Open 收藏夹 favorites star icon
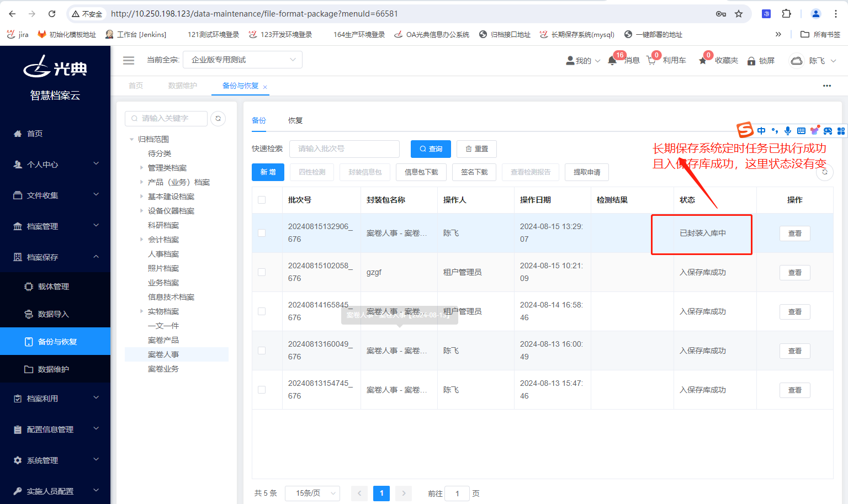This screenshot has height=504, width=848. point(703,61)
